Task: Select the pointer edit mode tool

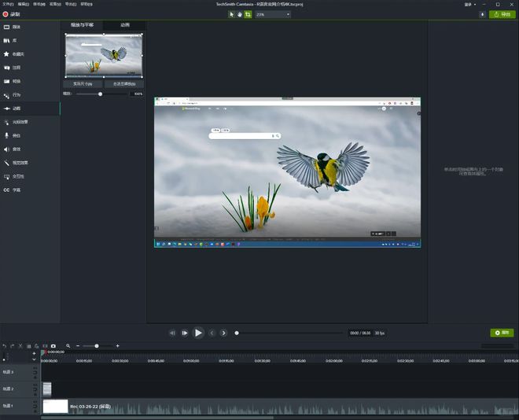Action: pos(232,14)
